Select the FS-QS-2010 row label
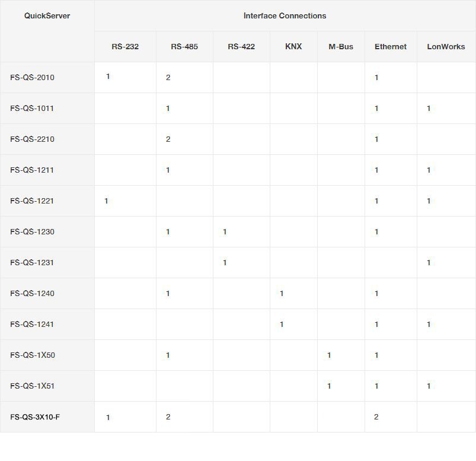 32,78
